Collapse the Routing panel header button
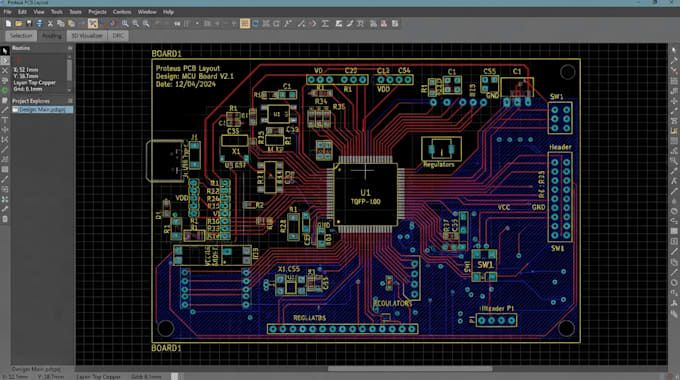The width and height of the screenshot is (680, 380). (x=70, y=48)
